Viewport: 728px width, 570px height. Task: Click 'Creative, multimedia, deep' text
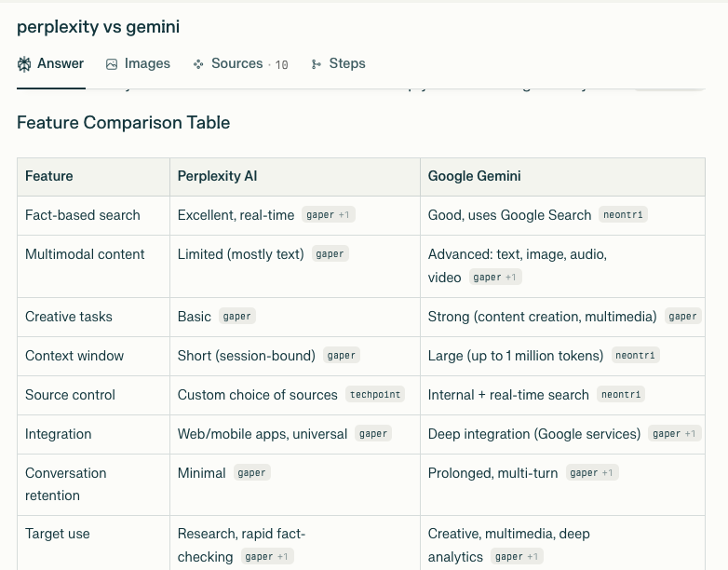click(509, 534)
